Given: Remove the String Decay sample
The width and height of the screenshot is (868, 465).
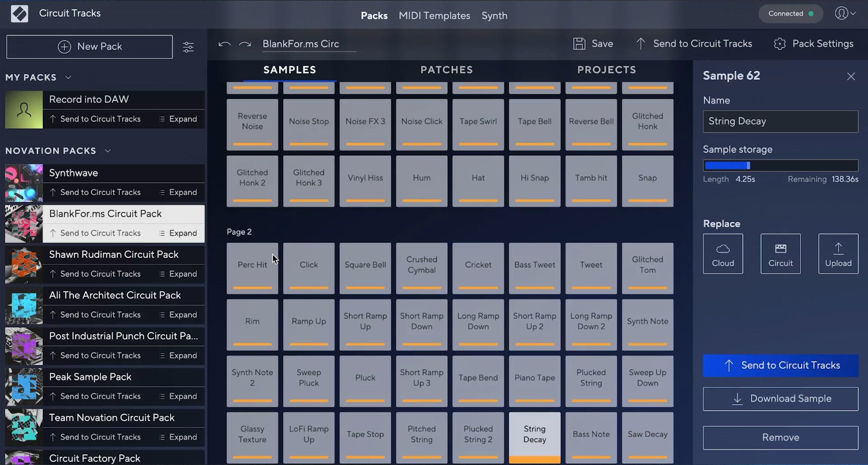Looking at the screenshot, I should point(780,437).
